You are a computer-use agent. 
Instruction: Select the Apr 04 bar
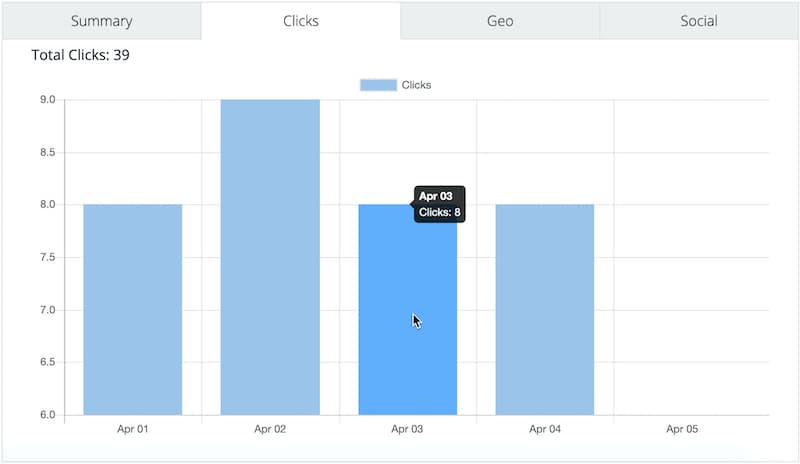(545, 310)
